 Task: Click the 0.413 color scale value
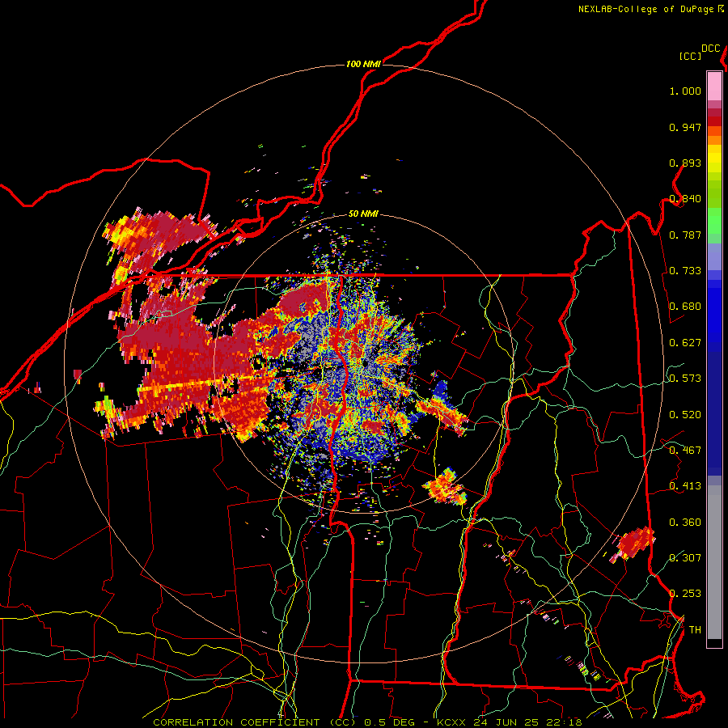(x=685, y=486)
